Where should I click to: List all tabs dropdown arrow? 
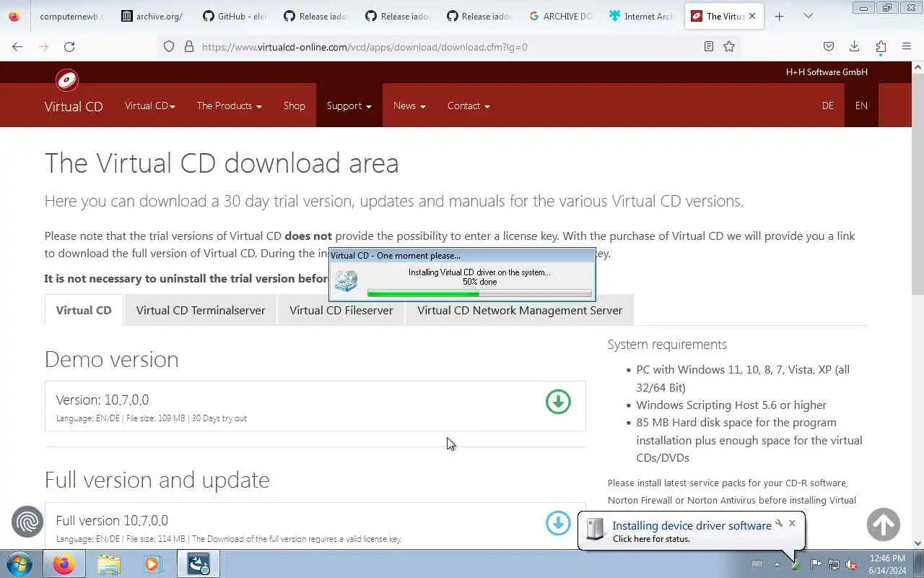coord(808,16)
